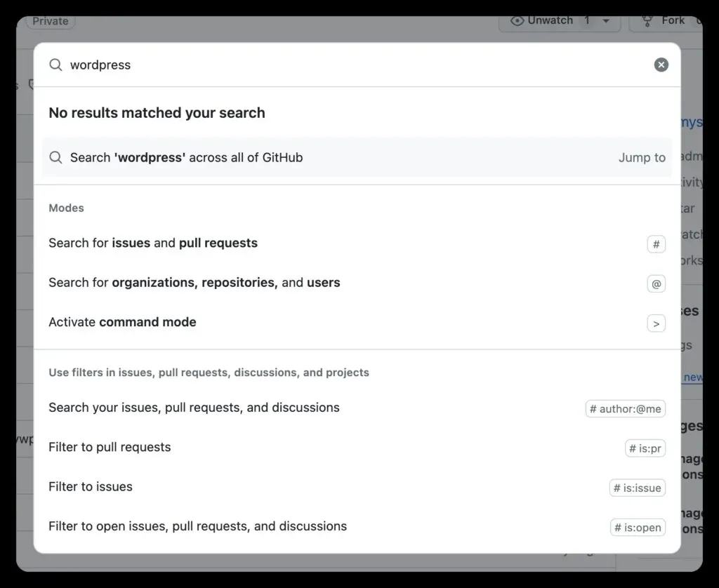Pick "Filter to pull requests" option
Viewport: 719px width, 588px height.
point(110,448)
